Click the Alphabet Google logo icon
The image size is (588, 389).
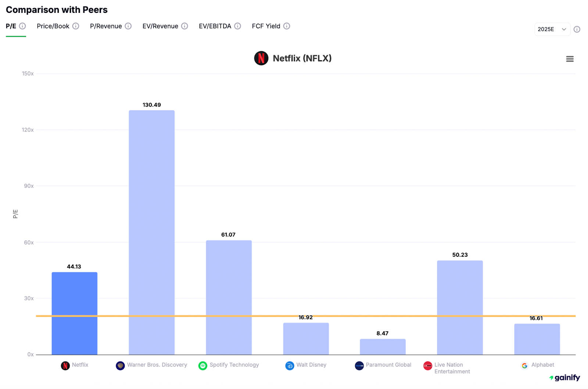click(x=524, y=365)
